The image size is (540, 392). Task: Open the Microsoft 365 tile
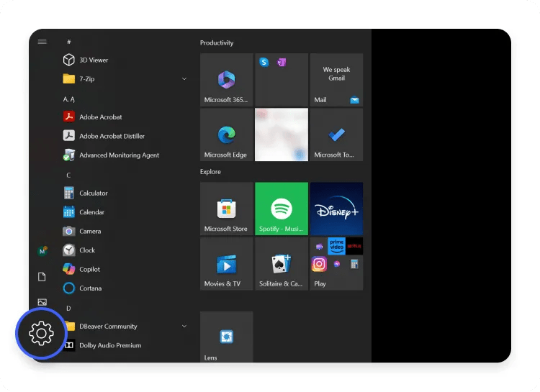[227, 80]
